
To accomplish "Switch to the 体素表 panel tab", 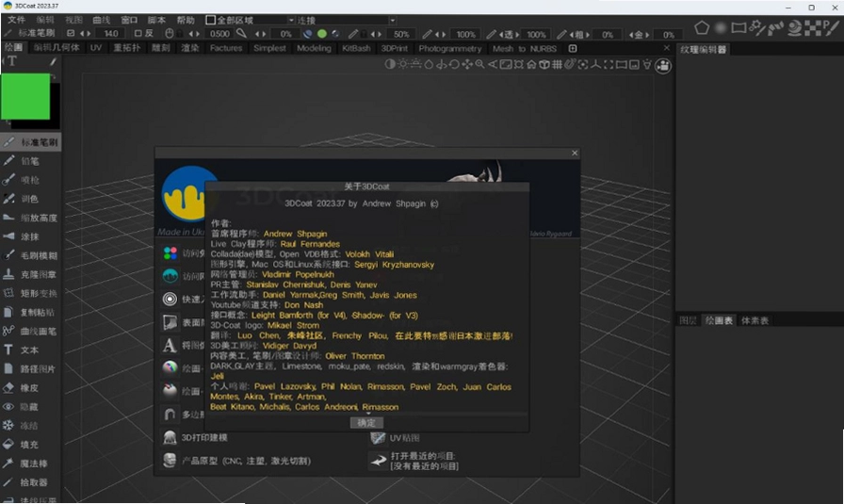I will coord(755,320).
